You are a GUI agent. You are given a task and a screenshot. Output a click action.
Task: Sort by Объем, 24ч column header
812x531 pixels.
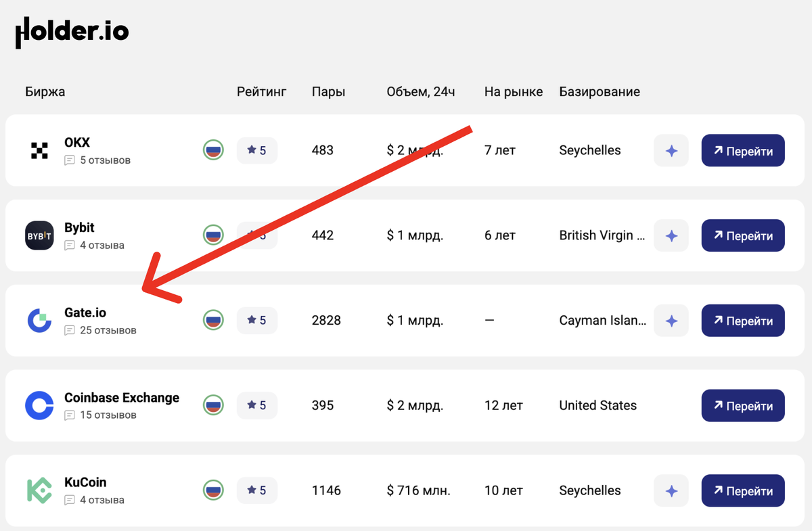click(421, 92)
